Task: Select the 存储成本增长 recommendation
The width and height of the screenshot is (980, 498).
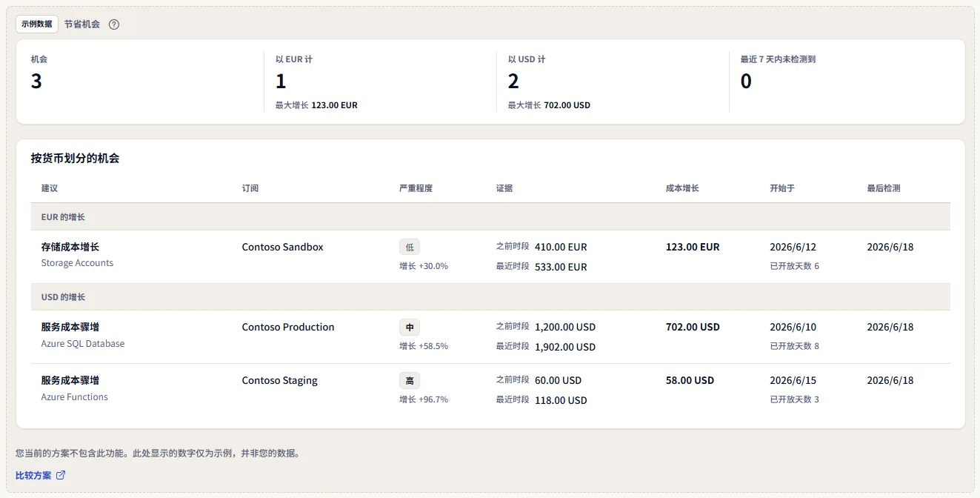Action: pyautogui.click(x=70, y=247)
